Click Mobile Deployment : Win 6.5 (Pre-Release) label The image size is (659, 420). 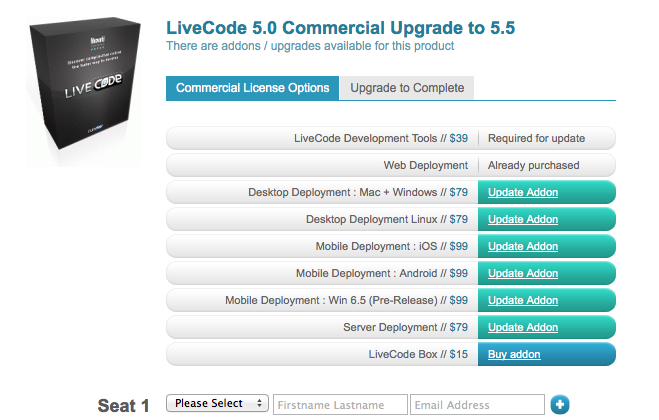point(346,300)
